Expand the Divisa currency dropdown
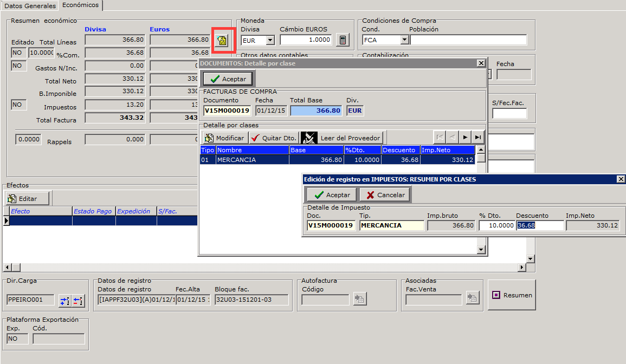Image resolution: width=626 pixels, height=364 pixels. coord(270,40)
